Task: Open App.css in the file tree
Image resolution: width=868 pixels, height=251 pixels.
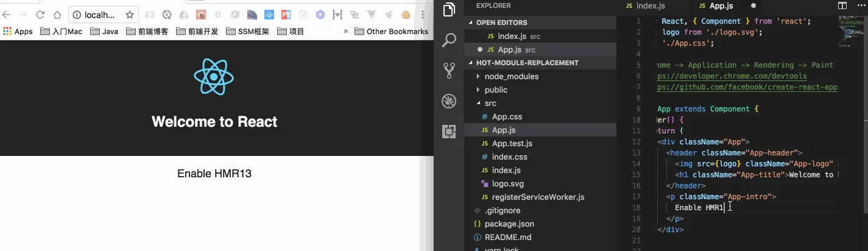Action: tap(540, 116)
